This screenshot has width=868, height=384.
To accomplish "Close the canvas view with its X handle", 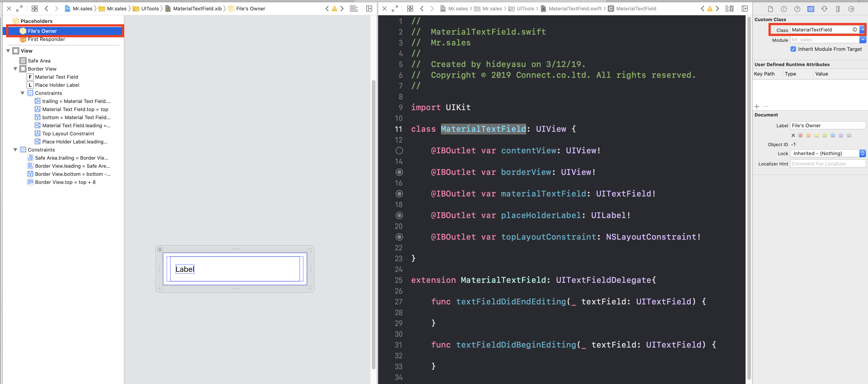I will pos(160,249).
